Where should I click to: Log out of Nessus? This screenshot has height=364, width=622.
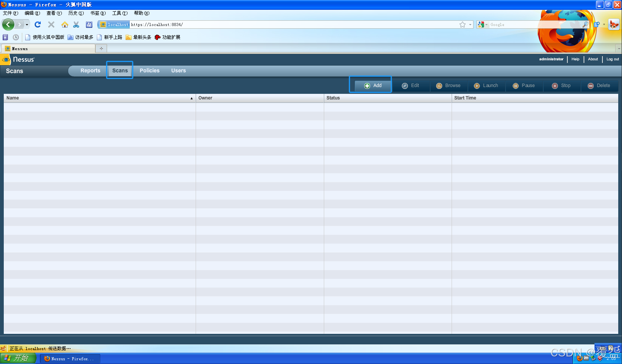point(613,59)
